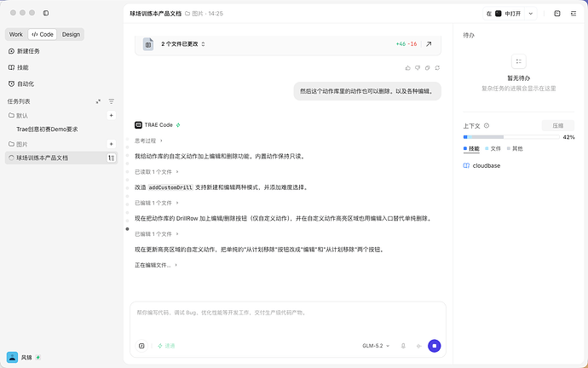Expand the 图片 folder in sidebar
Screen dimensions: 588x368
coord(19,144)
